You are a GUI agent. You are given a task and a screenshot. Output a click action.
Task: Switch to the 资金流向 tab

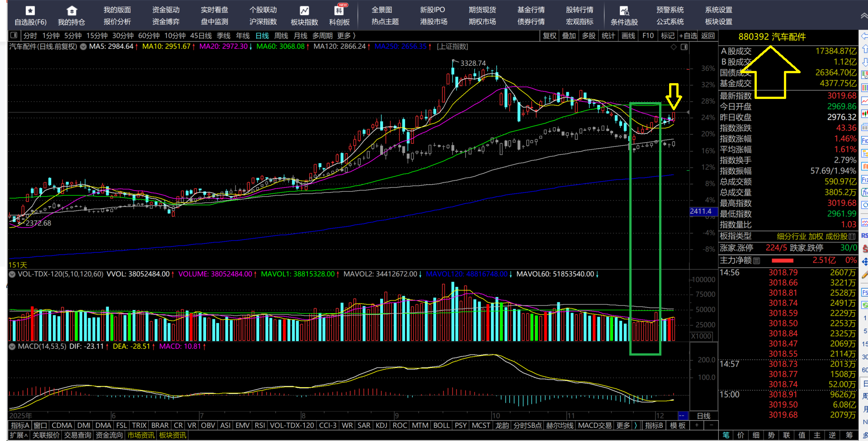point(109,435)
